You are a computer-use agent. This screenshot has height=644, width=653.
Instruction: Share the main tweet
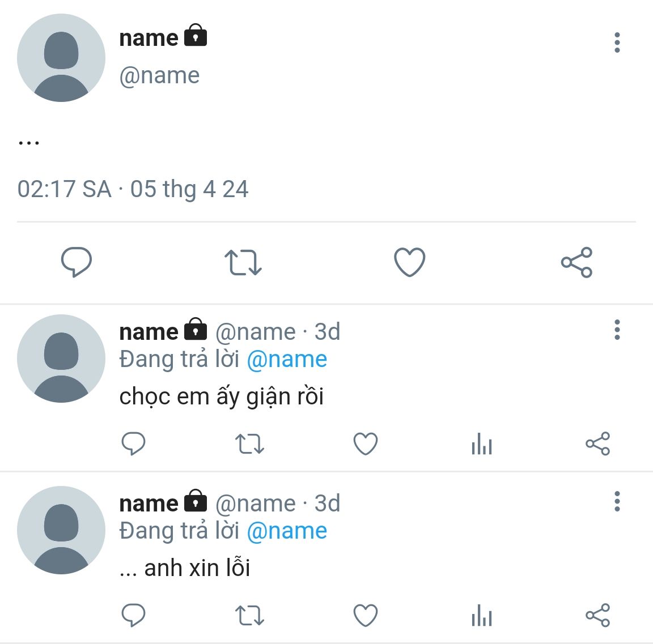pos(576,262)
